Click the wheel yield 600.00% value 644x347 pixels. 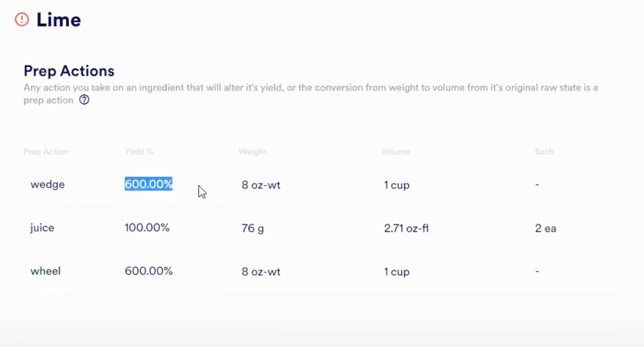(148, 271)
